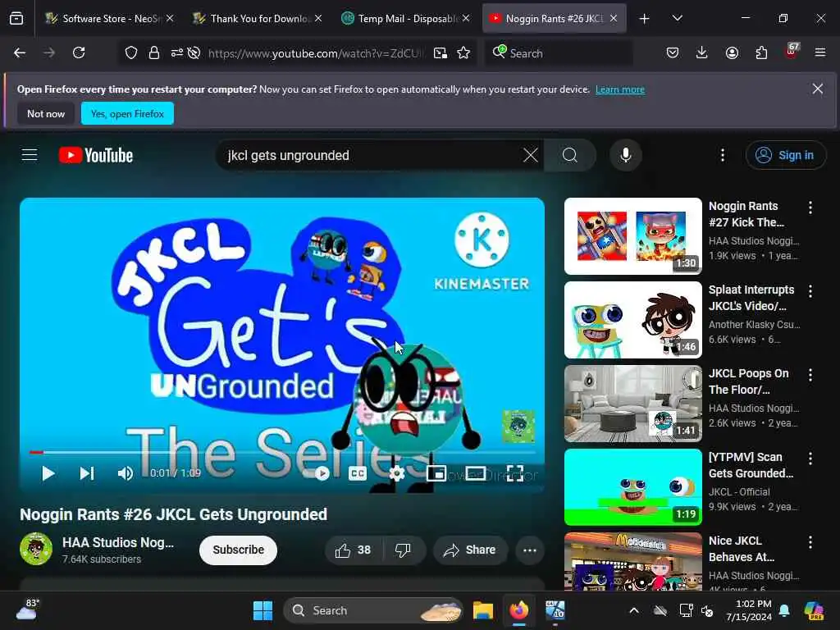Follow the Learn more link
Viewport: 840px width, 630px height.
coord(620,89)
